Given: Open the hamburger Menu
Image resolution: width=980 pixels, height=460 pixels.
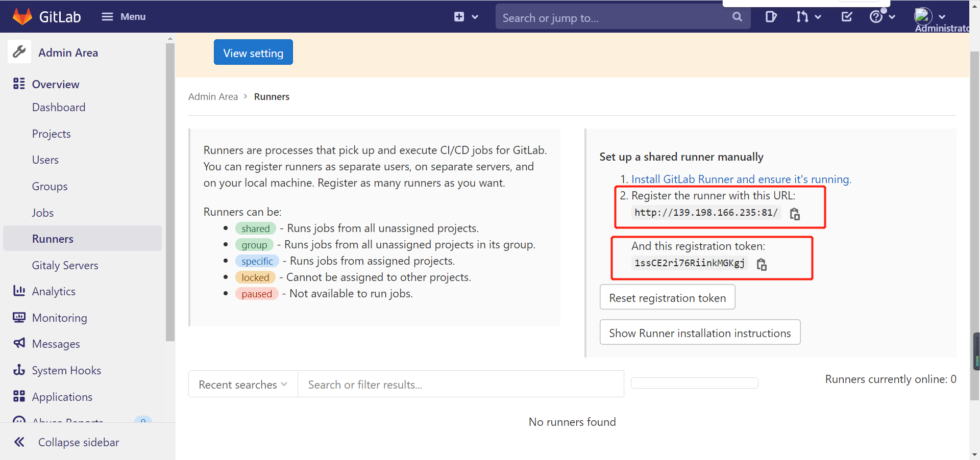Looking at the screenshot, I should click(124, 17).
